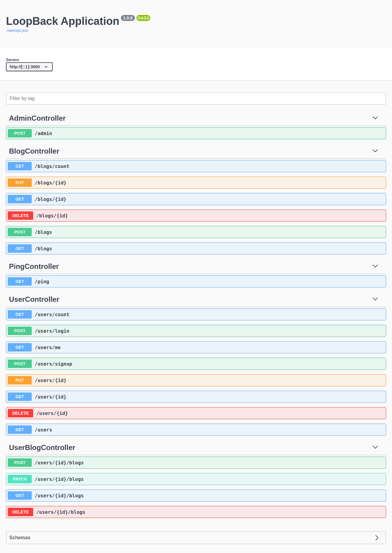Expand GET /users operation
This screenshot has height=553, width=392.
tap(196, 430)
